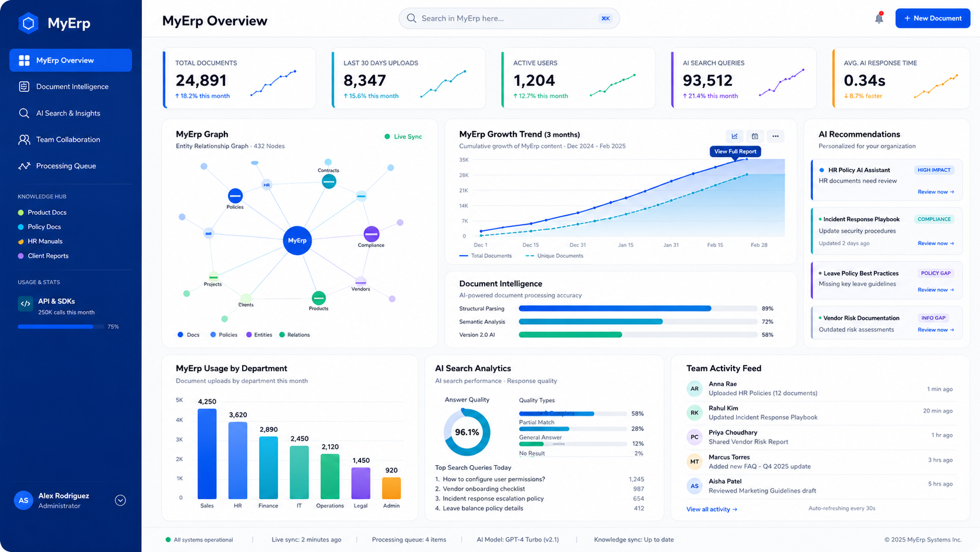Click the Sales bar in department chart
The width and height of the screenshot is (980, 552).
[x=207, y=453]
